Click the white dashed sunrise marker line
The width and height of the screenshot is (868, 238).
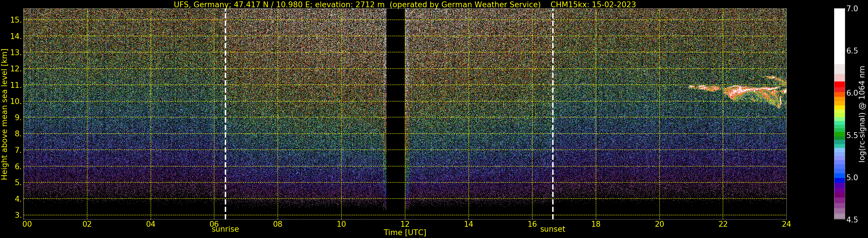pyautogui.click(x=225, y=114)
